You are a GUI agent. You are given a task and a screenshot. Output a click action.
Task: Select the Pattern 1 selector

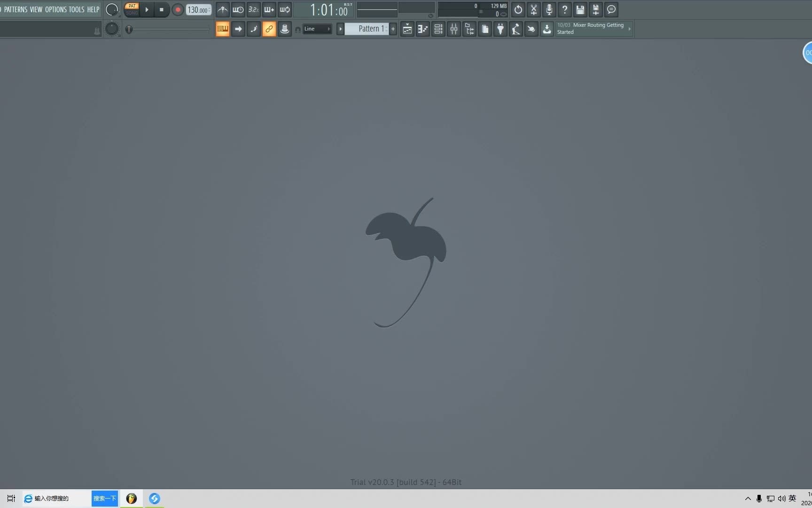(367, 29)
